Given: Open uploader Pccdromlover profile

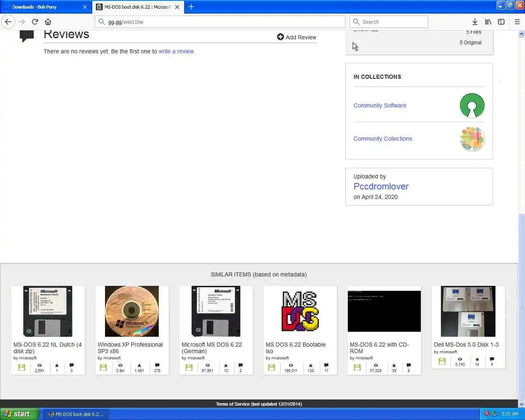Looking at the screenshot, I should [x=381, y=186].
